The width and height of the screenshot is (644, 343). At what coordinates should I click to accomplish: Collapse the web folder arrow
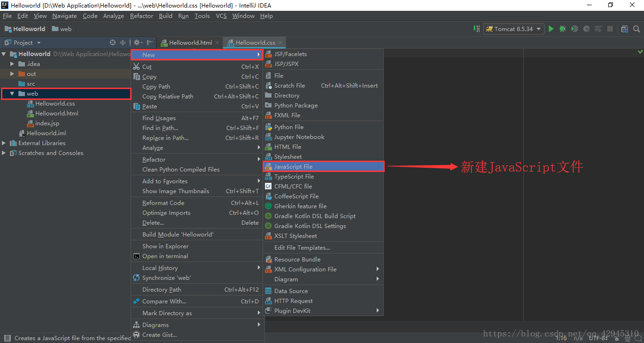(12, 94)
